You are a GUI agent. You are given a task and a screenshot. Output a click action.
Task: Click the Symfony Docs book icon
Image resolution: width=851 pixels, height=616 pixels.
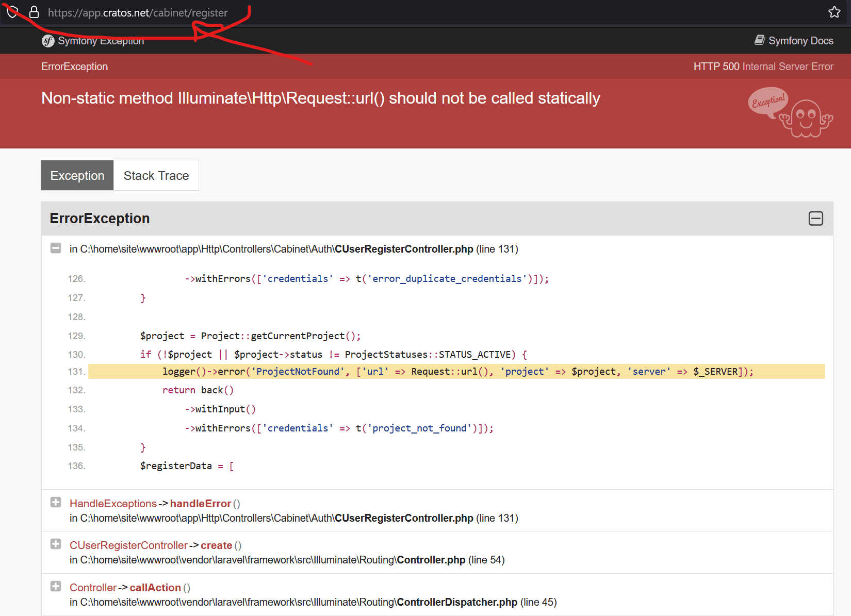click(759, 40)
